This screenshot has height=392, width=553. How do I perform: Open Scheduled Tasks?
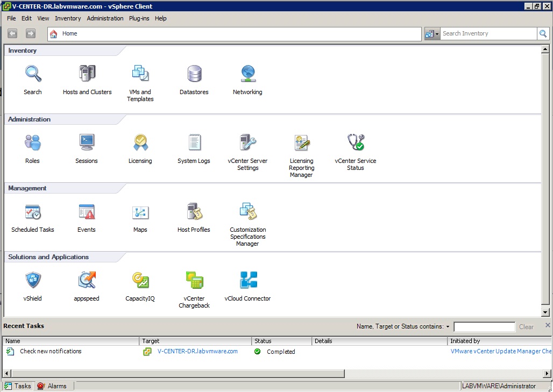(x=33, y=211)
